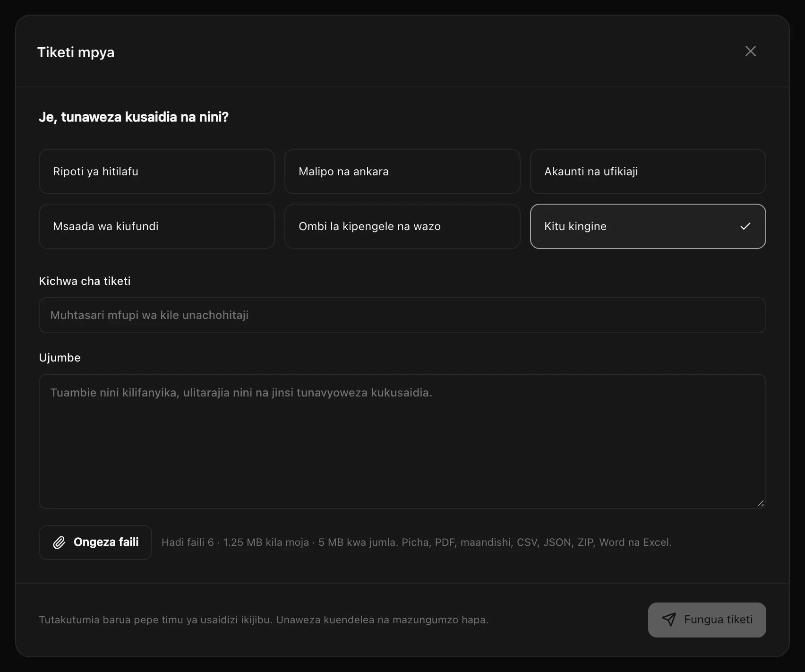Click the Ongeza faili button label
Viewport: 805px width, 672px height.
pyautogui.click(x=106, y=542)
